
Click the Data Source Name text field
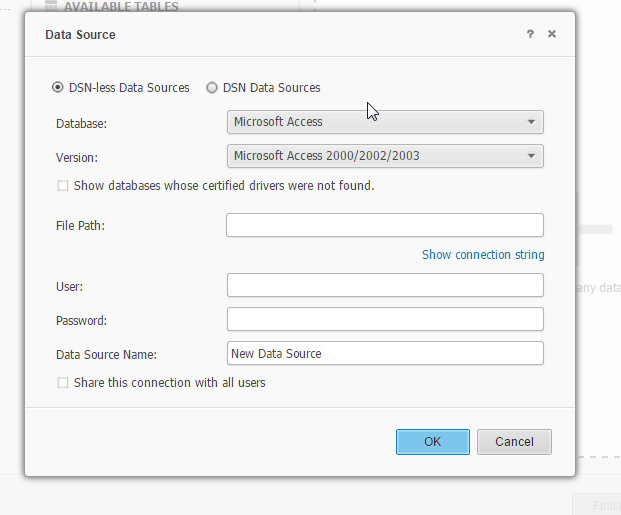(385, 353)
